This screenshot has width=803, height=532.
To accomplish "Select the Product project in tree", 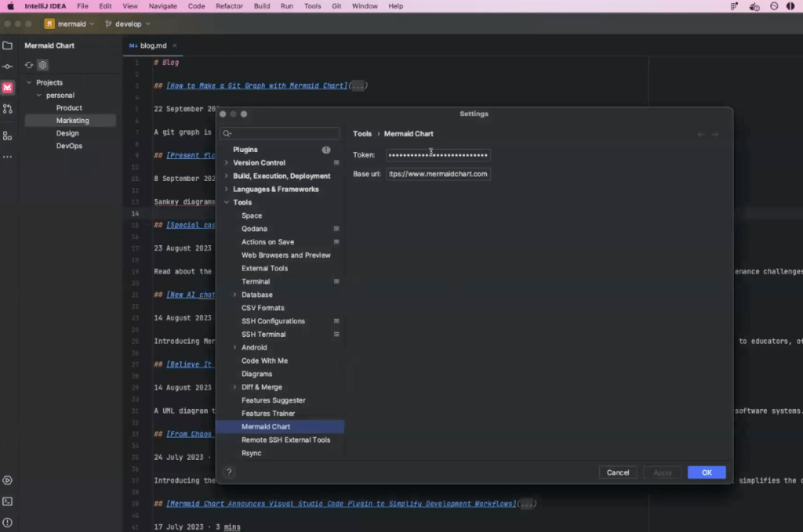I will (x=71, y=108).
